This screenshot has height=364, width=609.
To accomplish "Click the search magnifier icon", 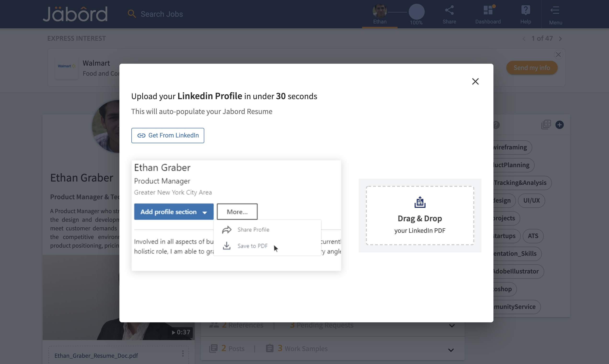I will pyautogui.click(x=132, y=14).
